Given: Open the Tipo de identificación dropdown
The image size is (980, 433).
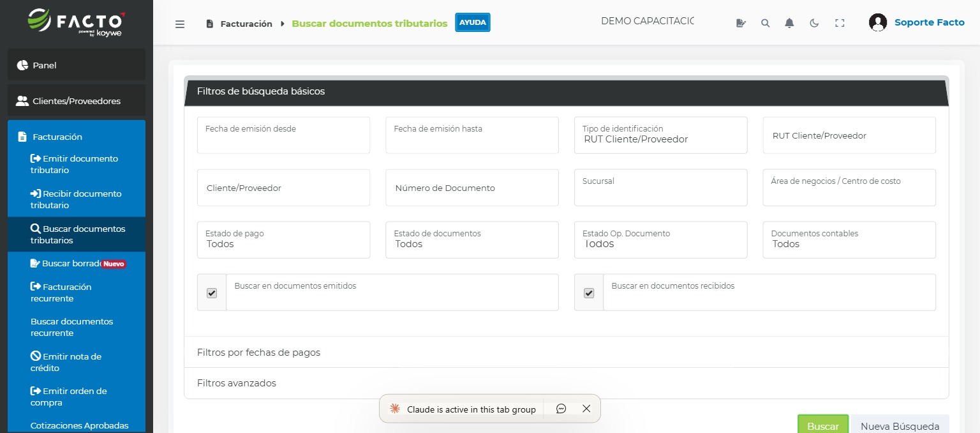Looking at the screenshot, I should [x=660, y=135].
